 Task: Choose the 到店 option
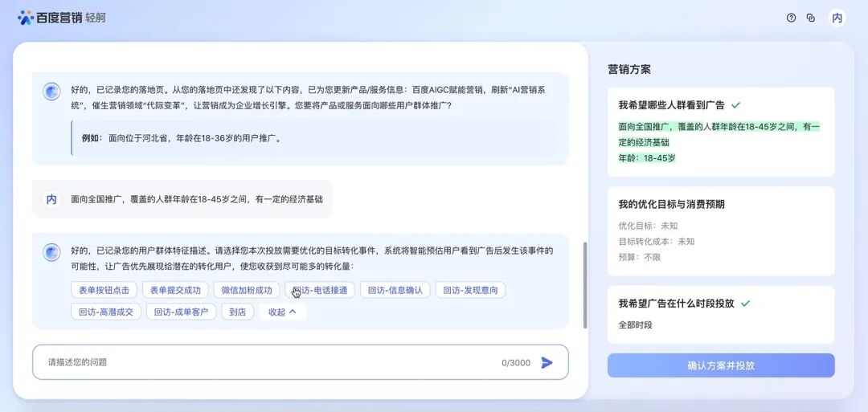237,312
